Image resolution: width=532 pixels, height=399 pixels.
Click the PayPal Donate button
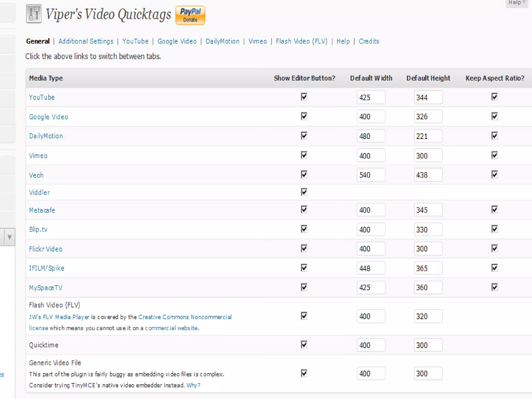pos(190,15)
